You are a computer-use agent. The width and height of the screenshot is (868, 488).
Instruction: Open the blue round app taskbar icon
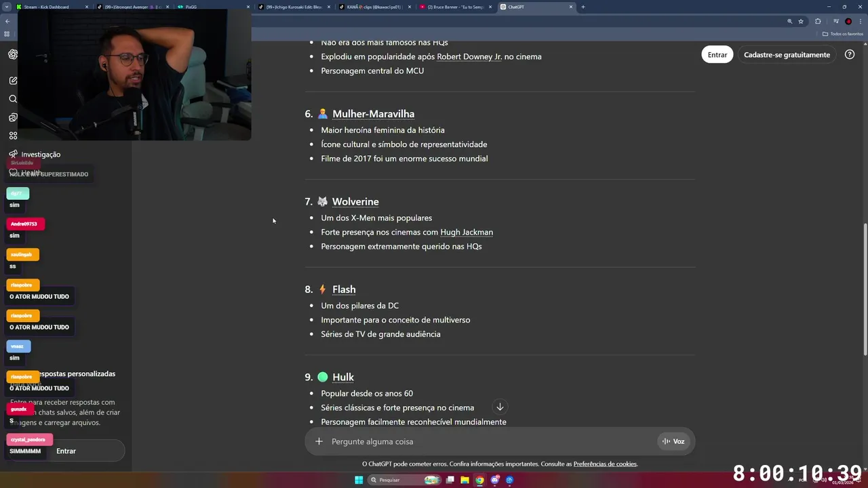[510, 480]
